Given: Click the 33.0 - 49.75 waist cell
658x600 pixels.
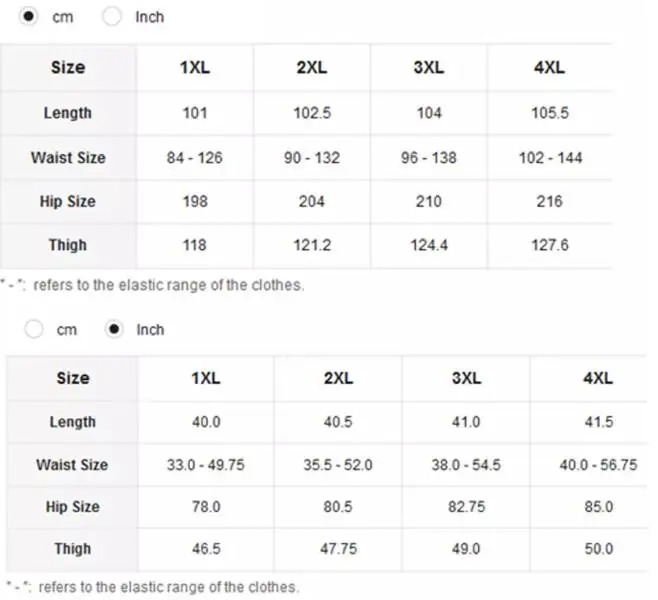Looking at the screenshot, I should coord(206,465).
